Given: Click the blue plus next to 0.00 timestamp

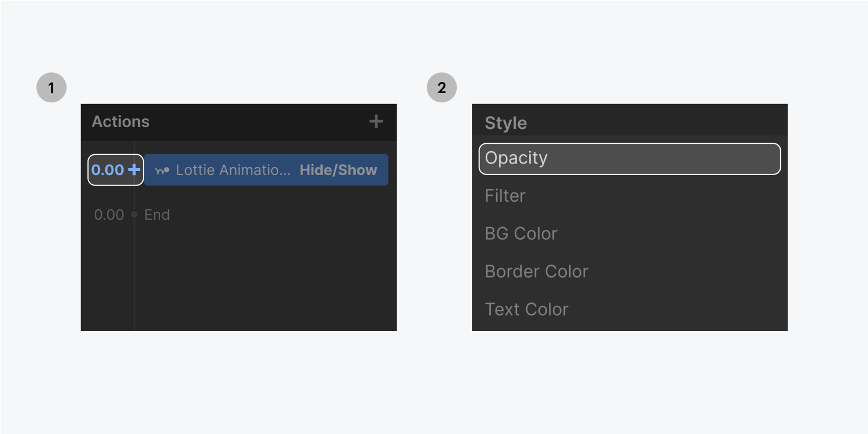Looking at the screenshot, I should pyautogui.click(x=134, y=169).
